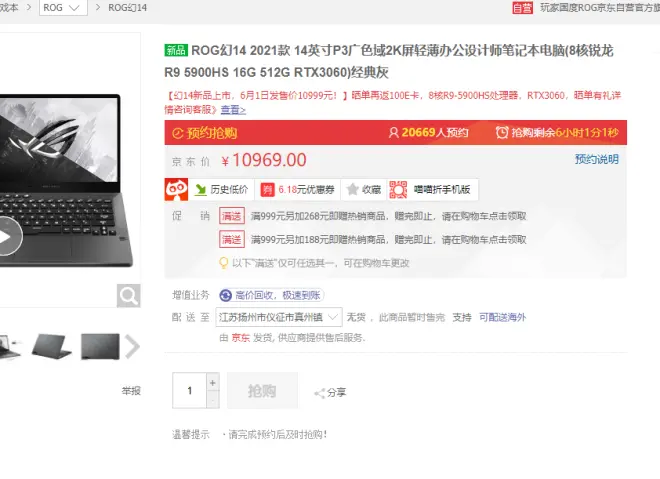Open 玩家国度ROG京东自营 store link
The height and width of the screenshot is (479, 660).
coord(600,8)
